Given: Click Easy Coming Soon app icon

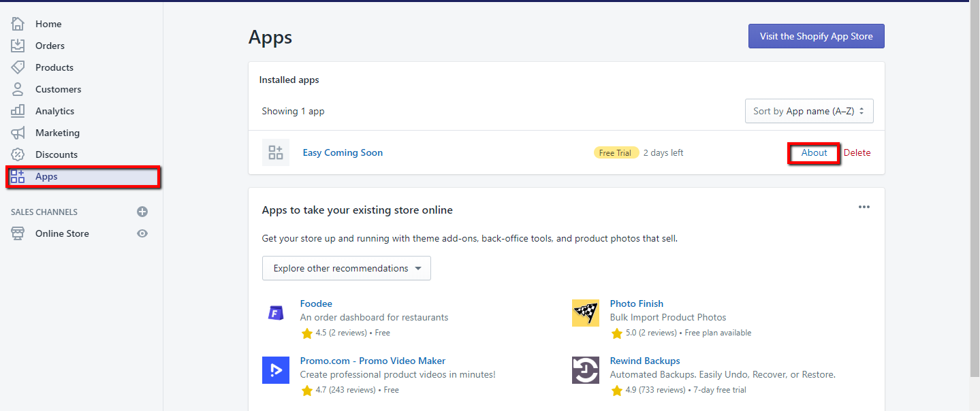Looking at the screenshot, I should (276, 152).
